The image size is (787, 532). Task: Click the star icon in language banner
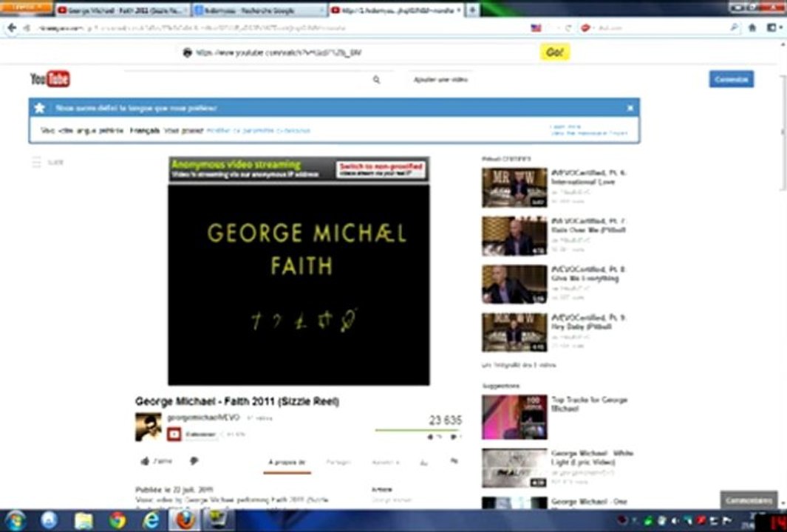tap(40, 108)
